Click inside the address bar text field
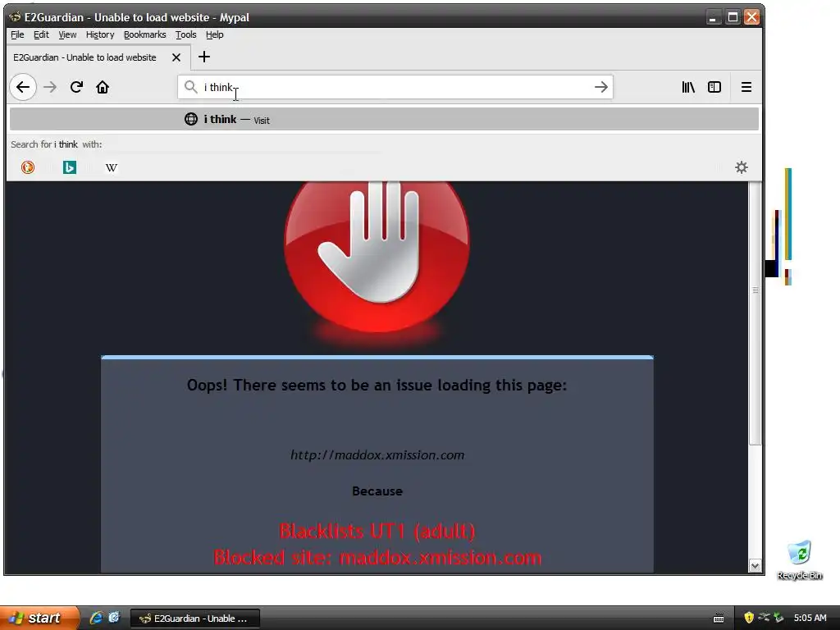The width and height of the screenshot is (840, 630). click(396, 87)
